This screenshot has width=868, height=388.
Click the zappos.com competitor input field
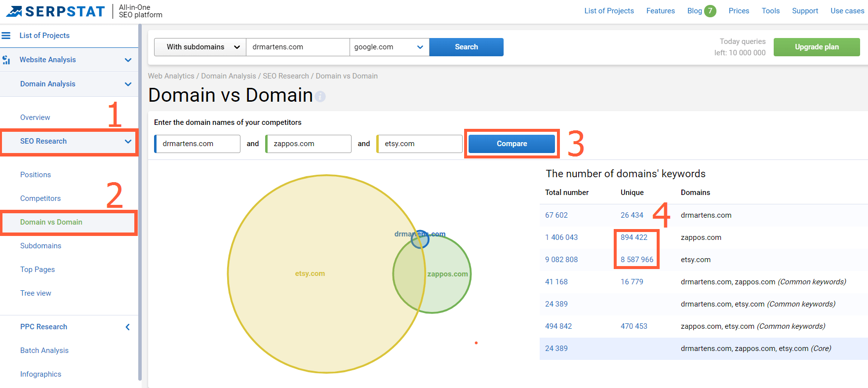[x=309, y=144]
